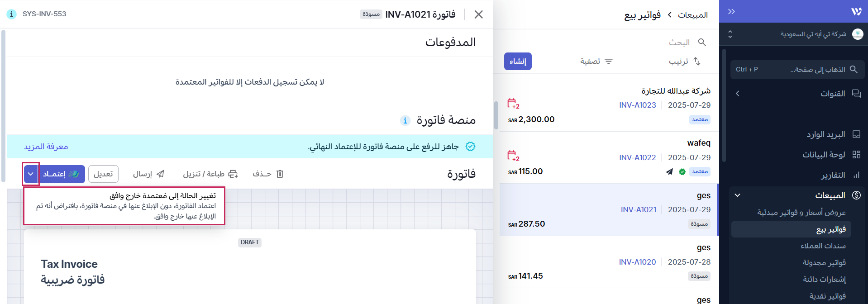The image size is (868, 304).
Task: Go to لوحة البيانات in sidebar
Action: point(824,155)
